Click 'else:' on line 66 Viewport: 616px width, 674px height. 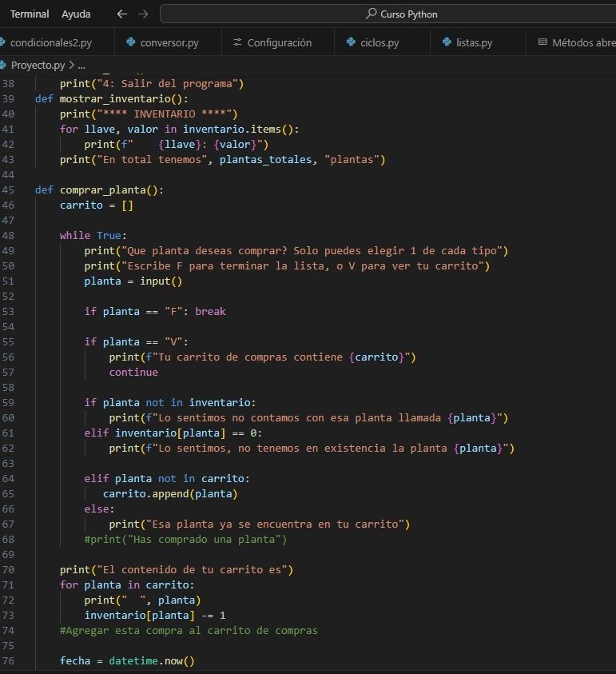coord(100,509)
